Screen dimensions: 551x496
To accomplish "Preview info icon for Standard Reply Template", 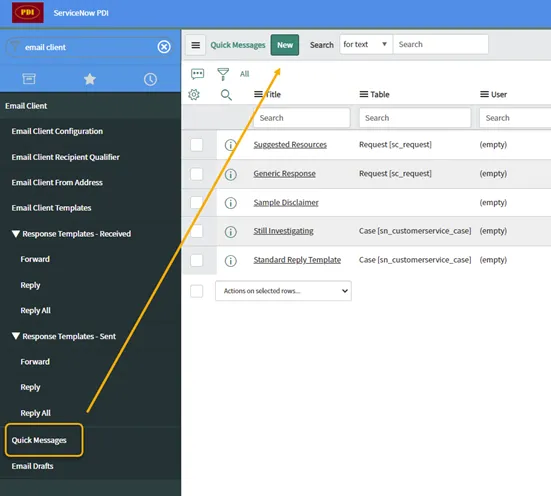I will (x=231, y=261).
